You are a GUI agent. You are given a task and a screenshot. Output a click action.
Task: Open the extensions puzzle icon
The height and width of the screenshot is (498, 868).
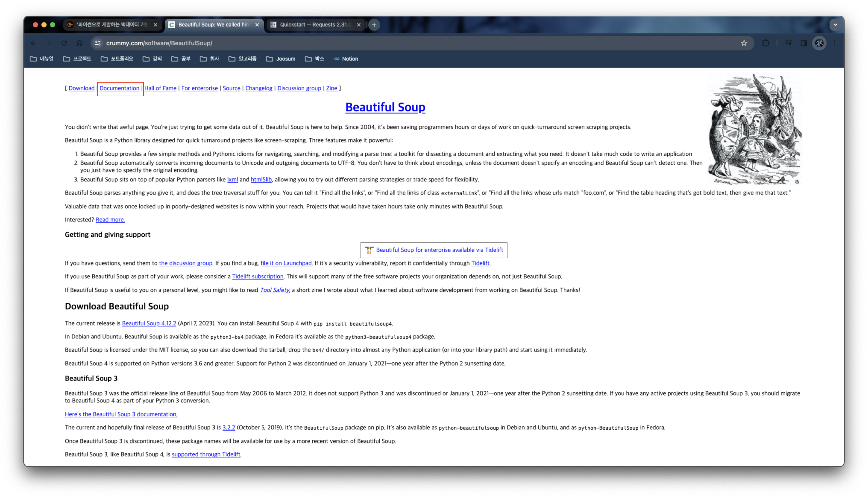[766, 43]
